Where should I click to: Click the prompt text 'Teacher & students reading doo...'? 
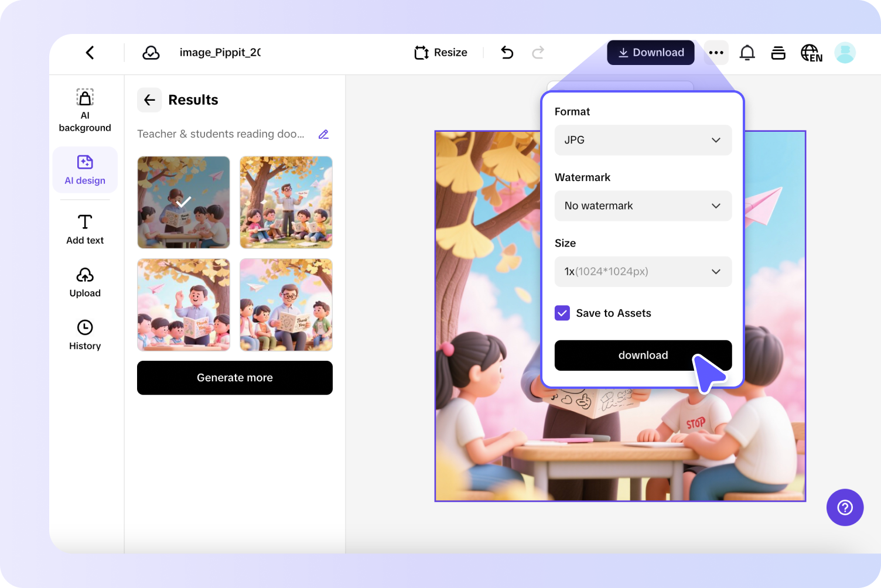pyautogui.click(x=221, y=134)
